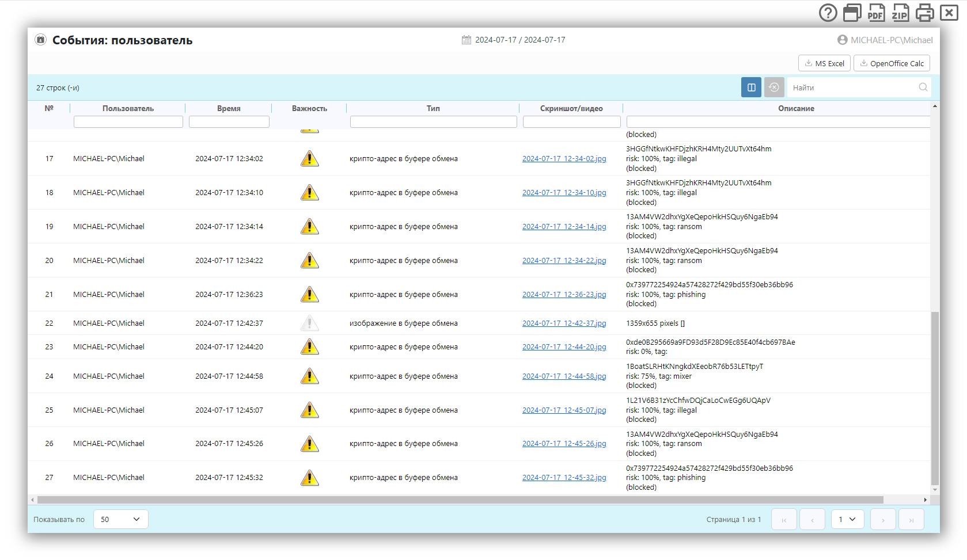Export table to MS Excel
Screen dimensions: 967x560
pos(824,63)
